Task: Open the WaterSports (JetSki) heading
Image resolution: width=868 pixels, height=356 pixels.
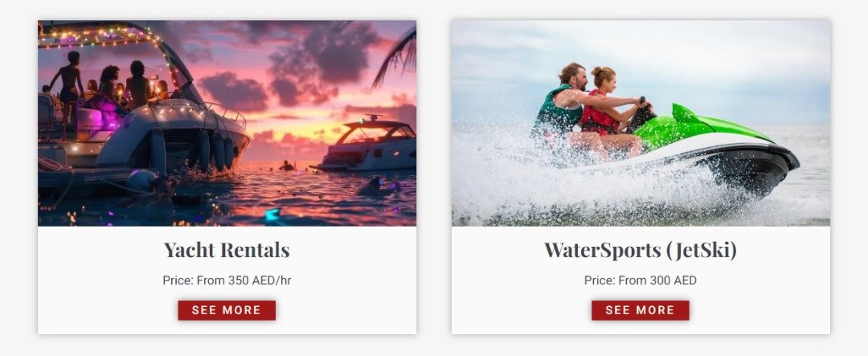Action: (x=640, y=250)
